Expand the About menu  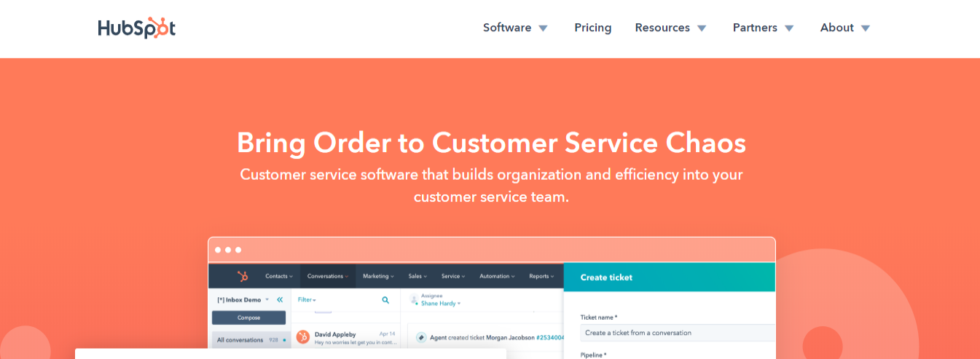845,28
